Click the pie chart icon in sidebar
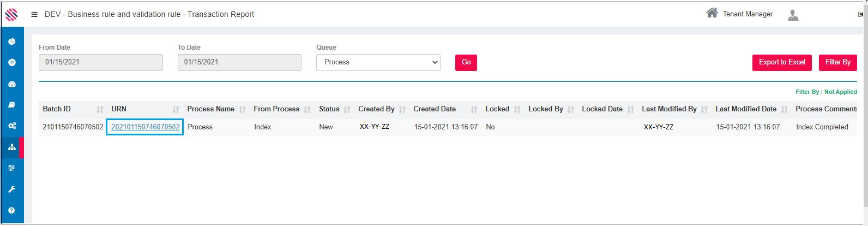 [11, 41]
